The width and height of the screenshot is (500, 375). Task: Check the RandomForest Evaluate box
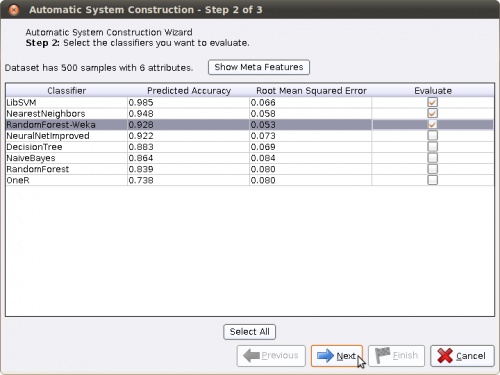pos(432,169)
